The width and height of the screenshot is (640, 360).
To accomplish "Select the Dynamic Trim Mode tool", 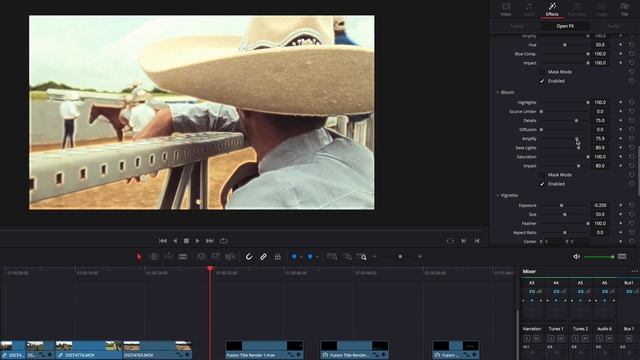I will pyautogui.click(x=168, y=257).
